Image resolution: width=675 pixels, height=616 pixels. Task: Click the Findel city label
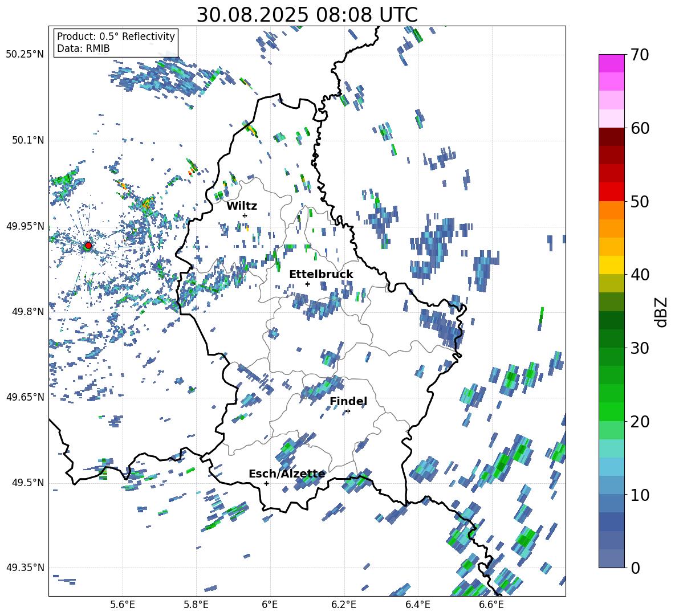tap(348, 401)
